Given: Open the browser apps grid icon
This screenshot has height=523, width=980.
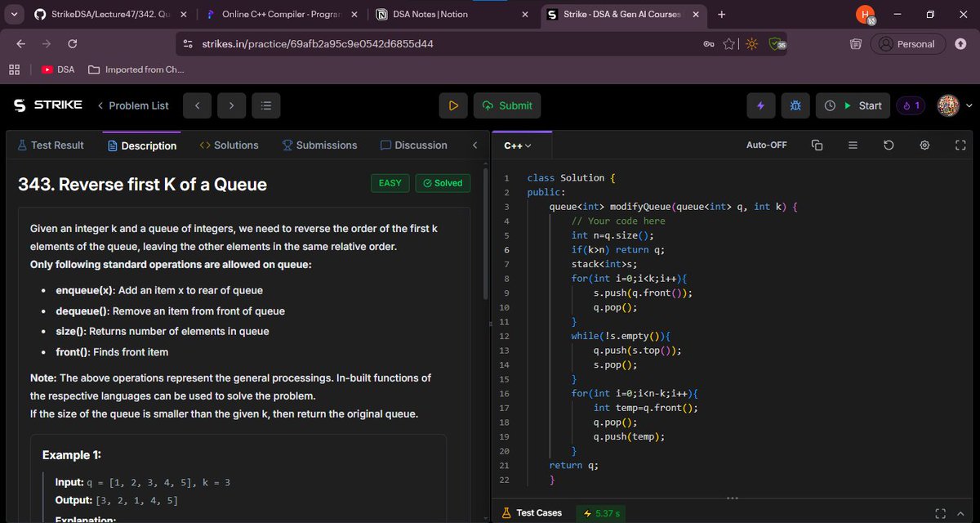Looking at the screenshot, I should pyautogui.click(x=14, y=69).
